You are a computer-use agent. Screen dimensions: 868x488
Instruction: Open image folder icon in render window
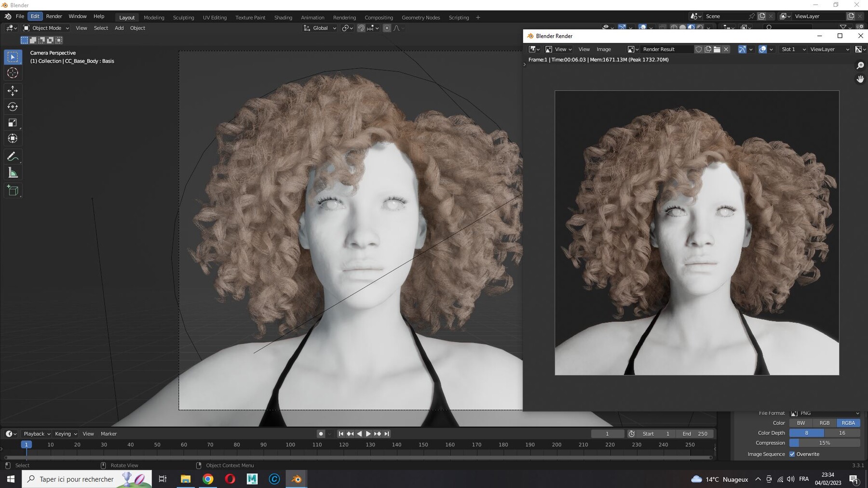(717, 49)
